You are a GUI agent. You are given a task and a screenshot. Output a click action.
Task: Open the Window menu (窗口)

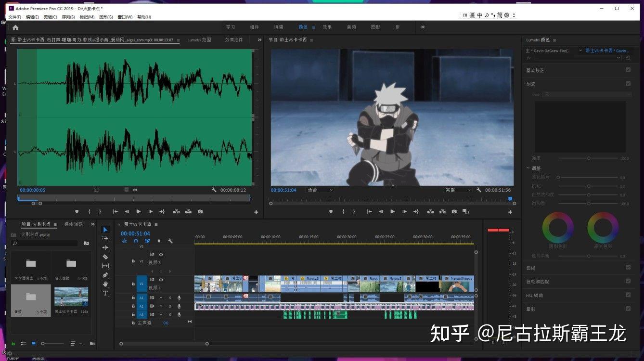click(125, 17)
